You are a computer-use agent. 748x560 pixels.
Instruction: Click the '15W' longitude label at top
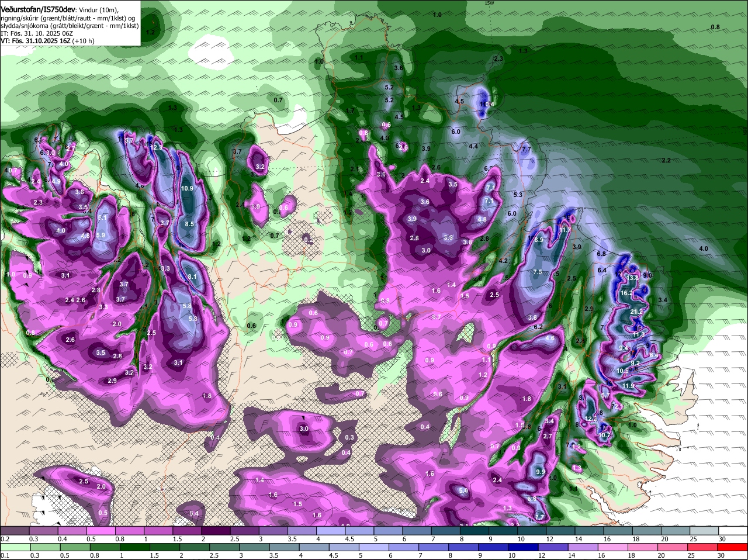[489, 3]
